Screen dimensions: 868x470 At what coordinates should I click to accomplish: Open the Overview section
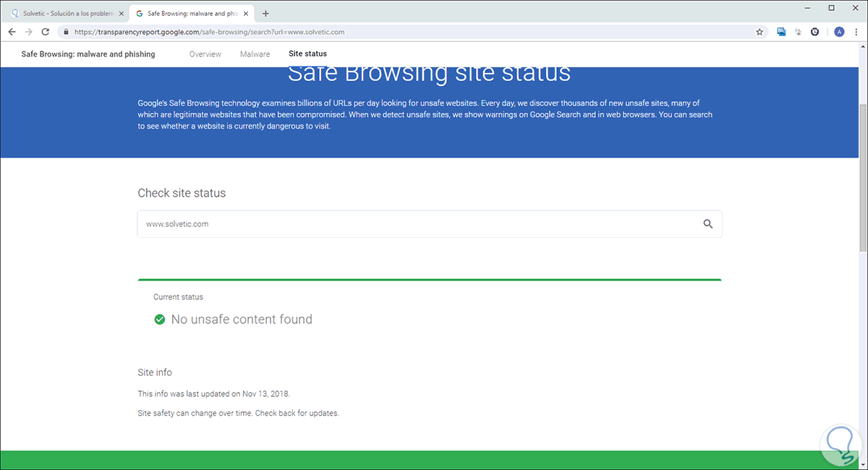coord(205,54)
